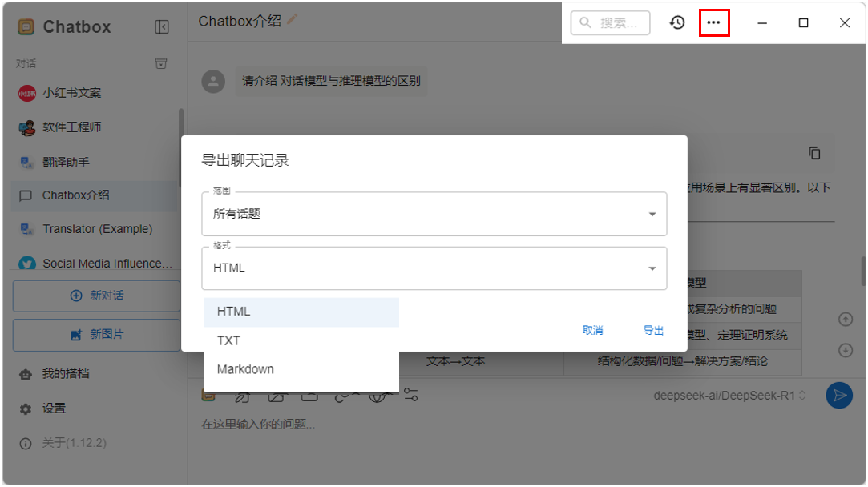868x487 pixels.
Task: Click the sidebar conversation list scrollbar
Action: point(180,147)
